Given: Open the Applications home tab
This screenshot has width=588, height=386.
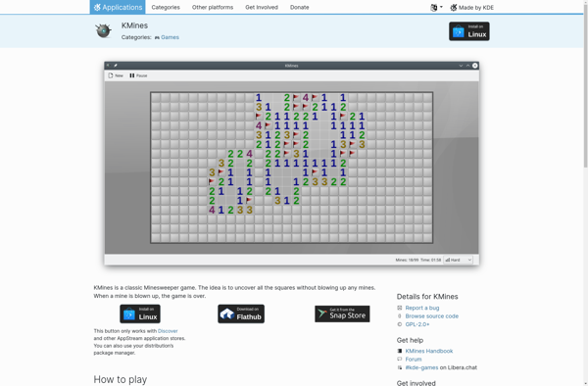Looking at the screenshot, I should (118, 7).
